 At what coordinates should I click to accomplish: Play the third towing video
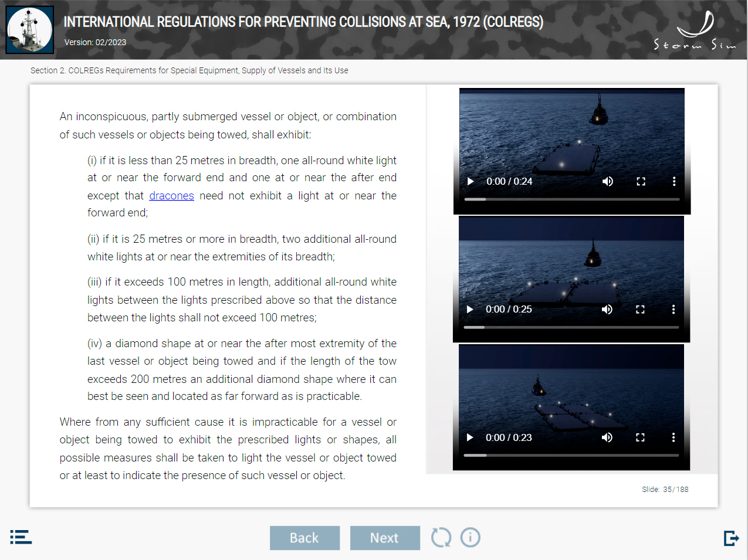tap(470, 437)
